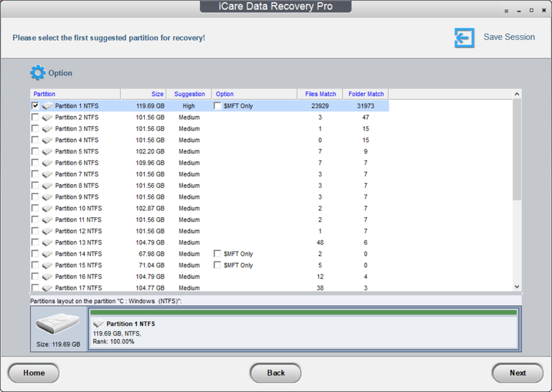This screenshot has height=392, width=552.
Task: Sort by Partition column header
Action: [x=75, y=94]
